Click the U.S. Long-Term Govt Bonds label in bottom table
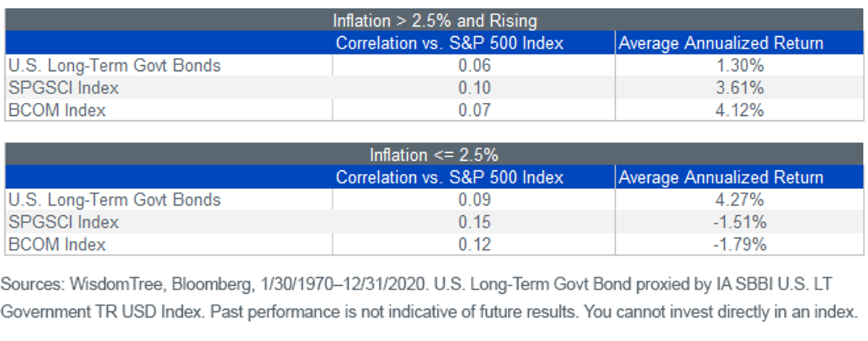Screen dimensions: 868x341 (x=114, y=200)
